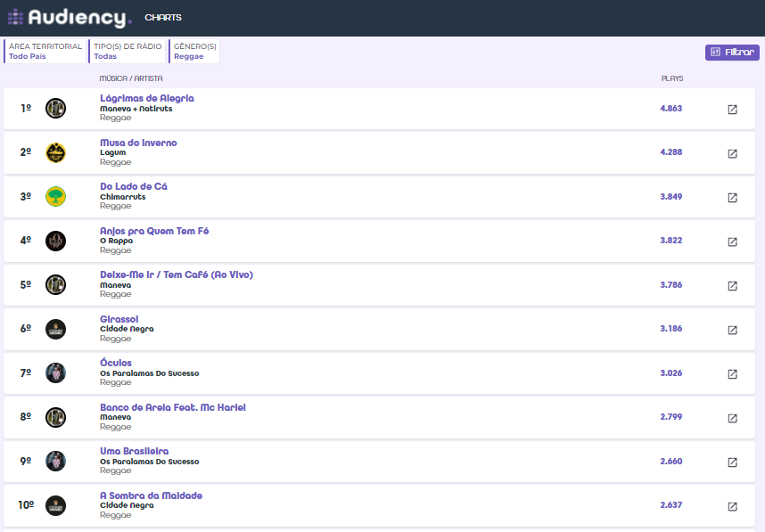Click the Filtrar button
The image size is (765, 532).
coord(732,53)
